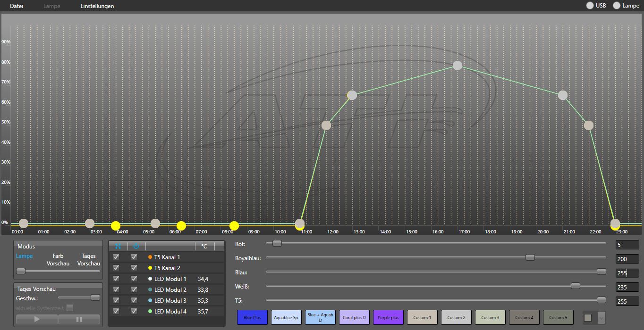Click the power icon column header
This screenshot has height=330, width=644.
pos(136,246)
